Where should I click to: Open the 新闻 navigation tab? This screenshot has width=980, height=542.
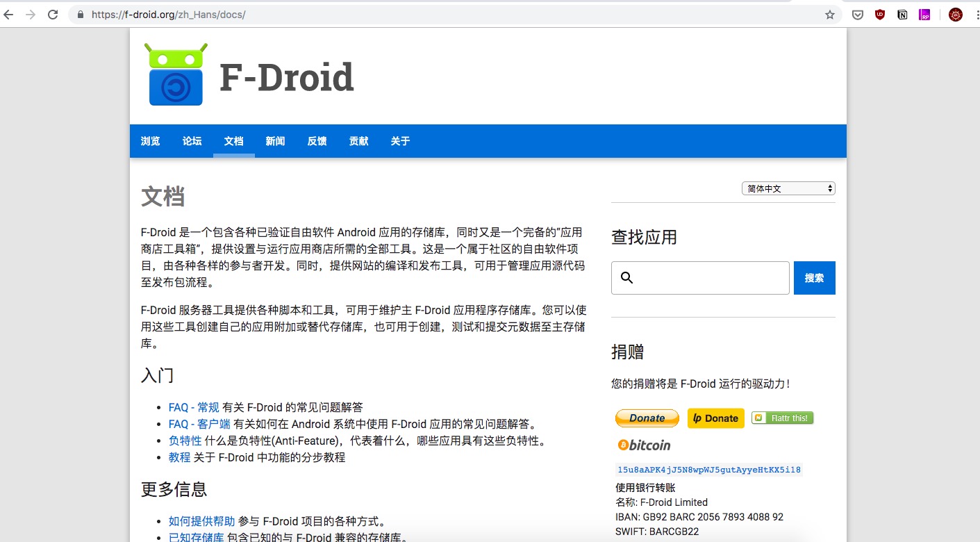[275, 141]
